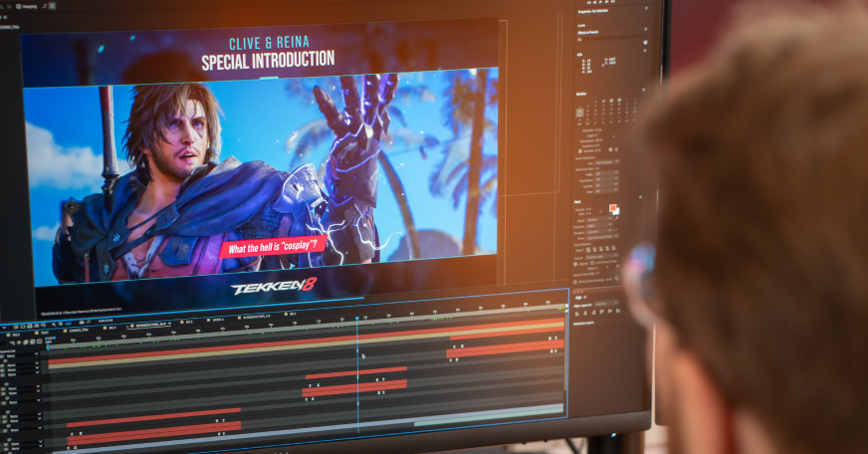Click the Paint foreground color swatch

tap(612, 208)
